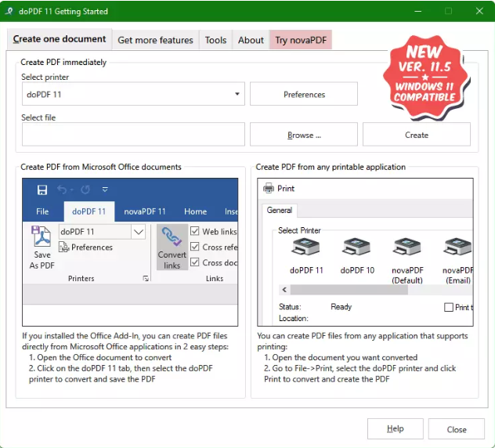Image resolution: width=495 pixels, height=448 pixels.
Task: Minimize the doPDF window
Action: pos(418,12)
